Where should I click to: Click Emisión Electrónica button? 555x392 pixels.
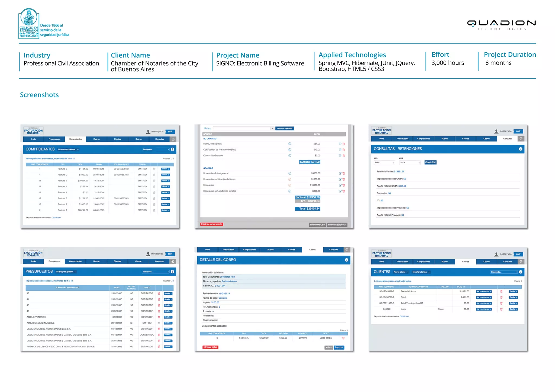(x=337, y=225)
